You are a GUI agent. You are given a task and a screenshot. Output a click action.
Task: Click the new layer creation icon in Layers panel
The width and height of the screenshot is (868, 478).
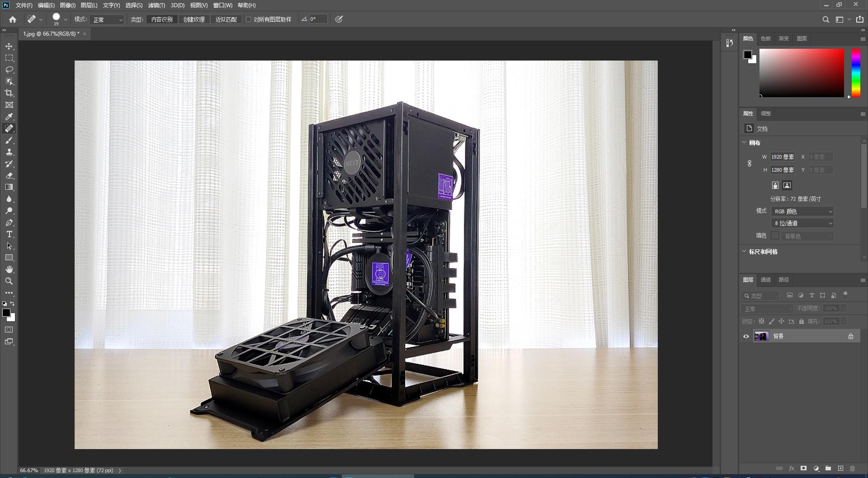[x=841, y=469]
